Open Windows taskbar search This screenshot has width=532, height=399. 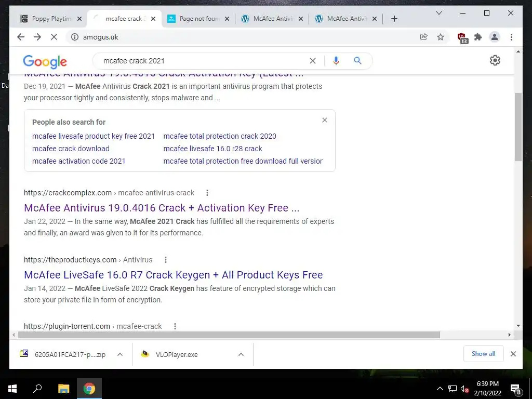click(37, 389)
